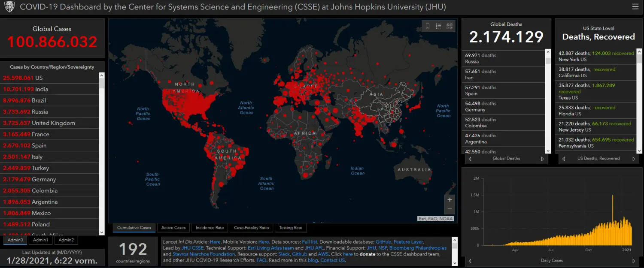
Task: Switch to Incidence Rate map tab
Action: (x=210, y=228)
